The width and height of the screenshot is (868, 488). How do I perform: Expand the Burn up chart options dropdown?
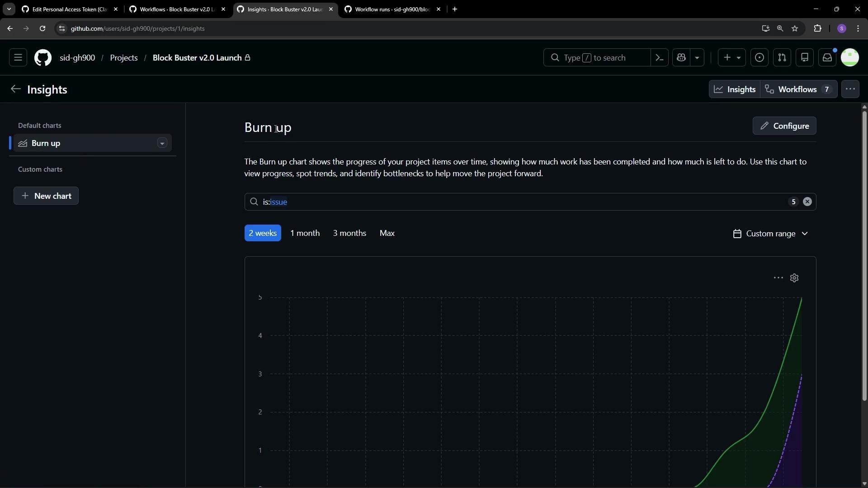click(162, 143)
